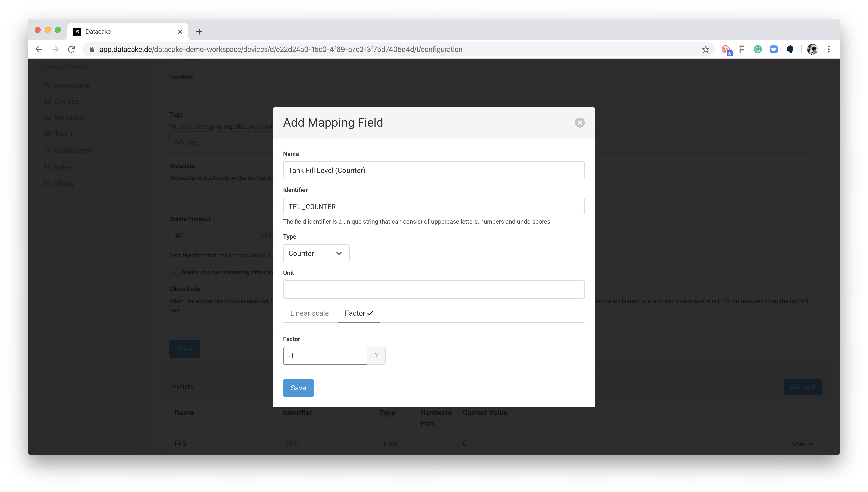The image size is (868, 492).
Task: Click the Dashboards sidebar icon
Action: 47,150
